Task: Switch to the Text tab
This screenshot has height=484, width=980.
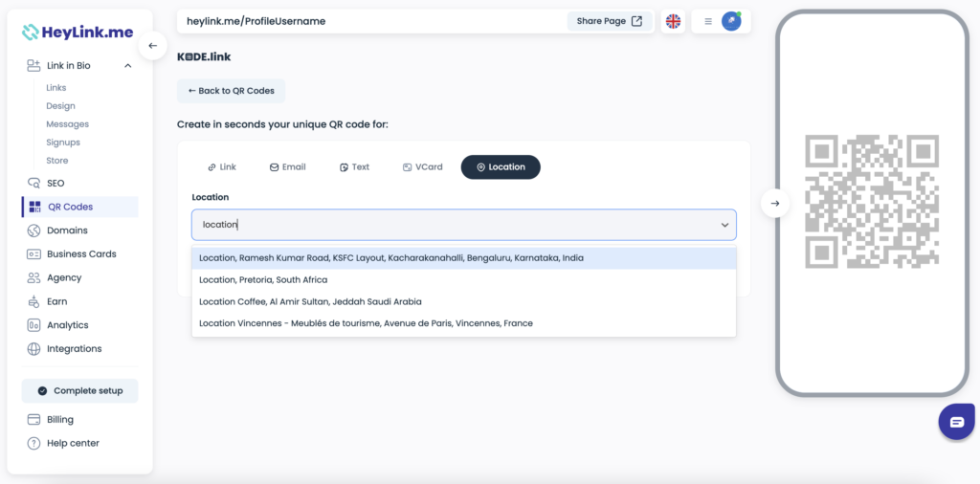Action: tap(354, 167)
